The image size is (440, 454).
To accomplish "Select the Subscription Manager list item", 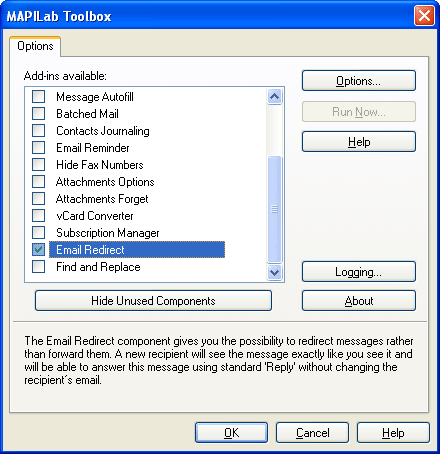I will 107,233.
